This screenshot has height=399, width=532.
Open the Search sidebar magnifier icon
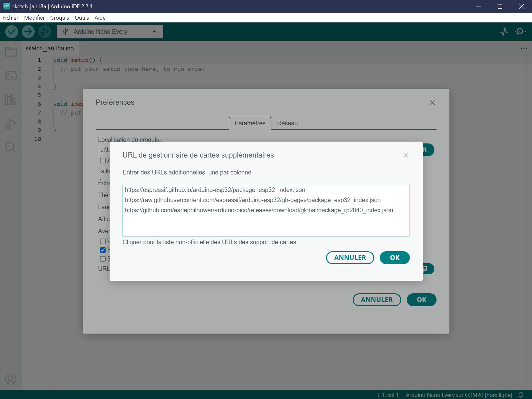click(11, 148)
